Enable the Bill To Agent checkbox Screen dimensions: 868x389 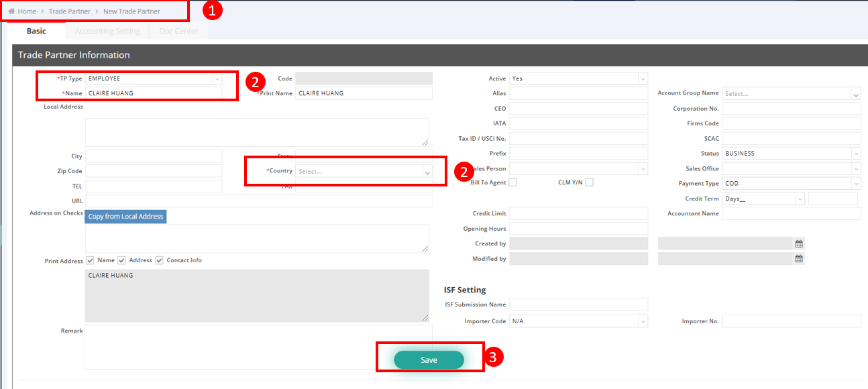tap(513, 182)
